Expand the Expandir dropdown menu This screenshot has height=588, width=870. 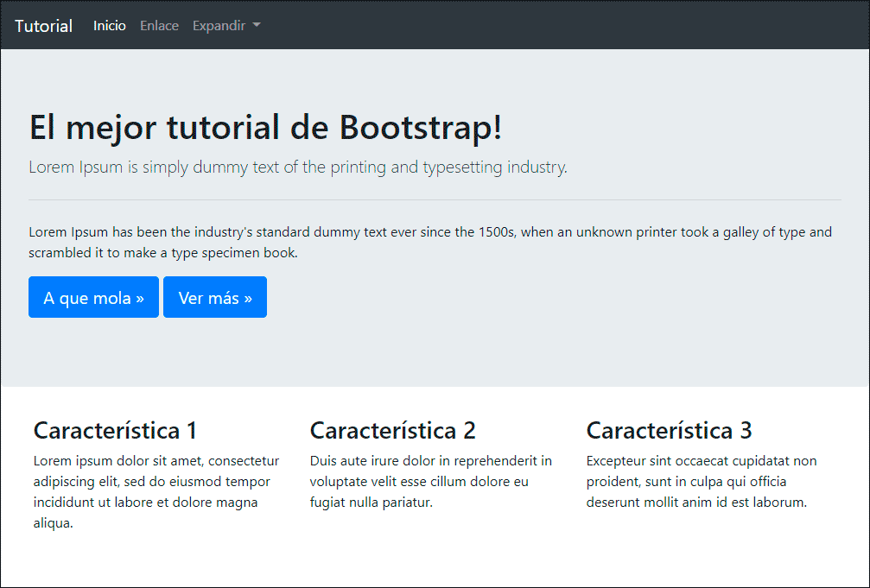[226, 26]
